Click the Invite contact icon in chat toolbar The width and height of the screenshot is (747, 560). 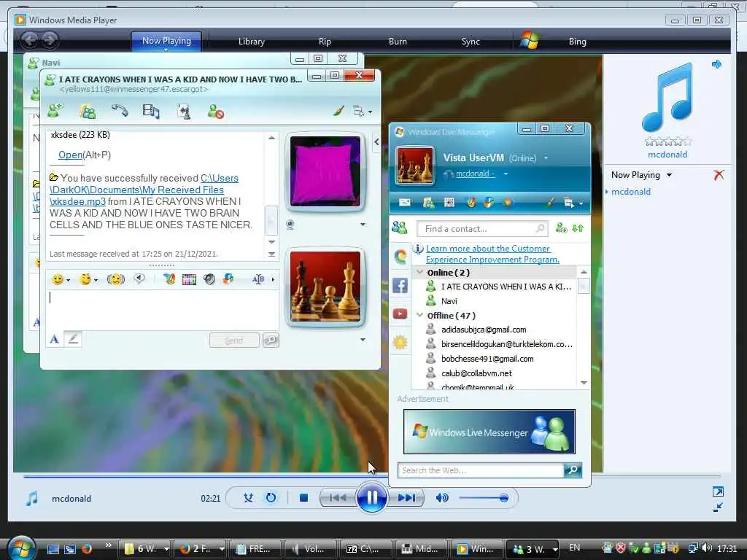pyautogui.click(x=55, y=112)
